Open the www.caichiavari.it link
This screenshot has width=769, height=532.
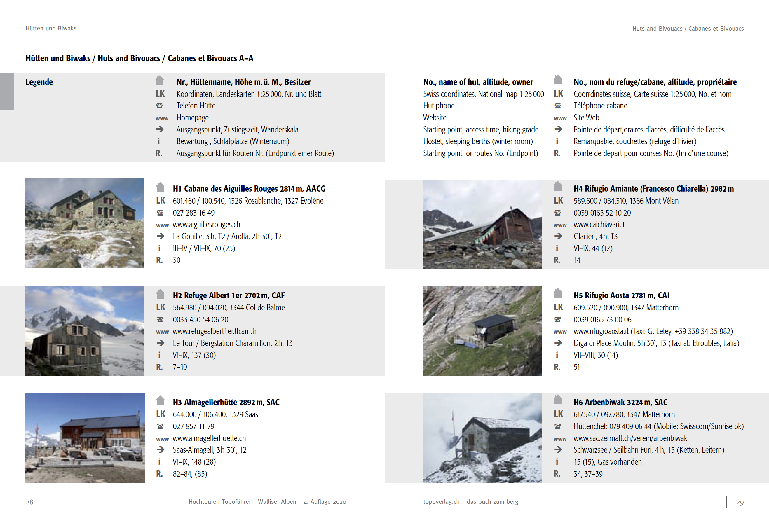click(599, 224)
